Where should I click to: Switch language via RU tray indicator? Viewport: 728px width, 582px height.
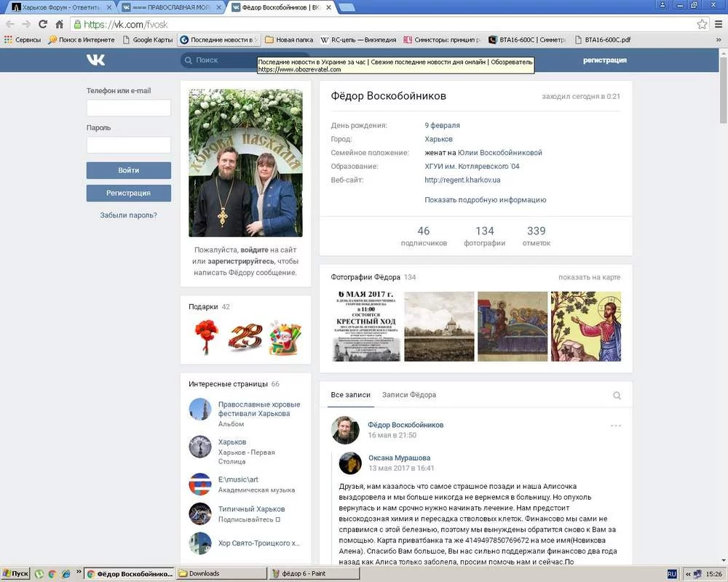coord(671,574)
